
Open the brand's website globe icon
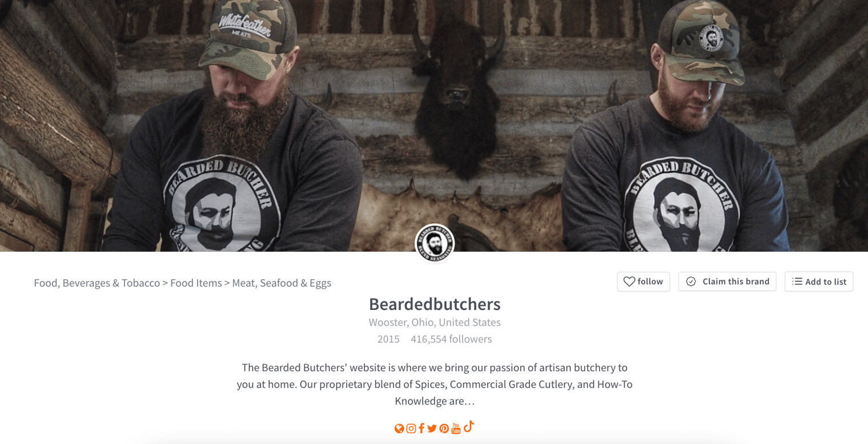(399, 429)
